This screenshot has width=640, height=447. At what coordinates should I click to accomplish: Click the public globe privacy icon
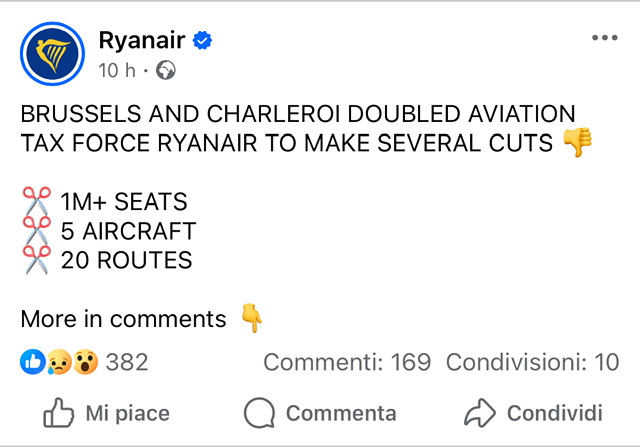pos(166,70)
